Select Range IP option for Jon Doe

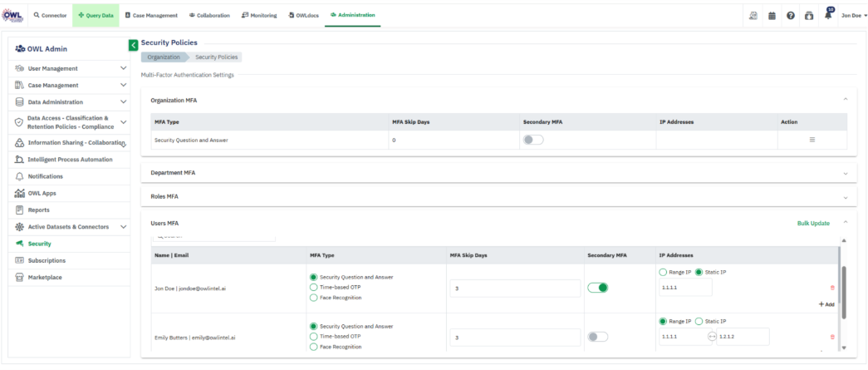(662, 272)
